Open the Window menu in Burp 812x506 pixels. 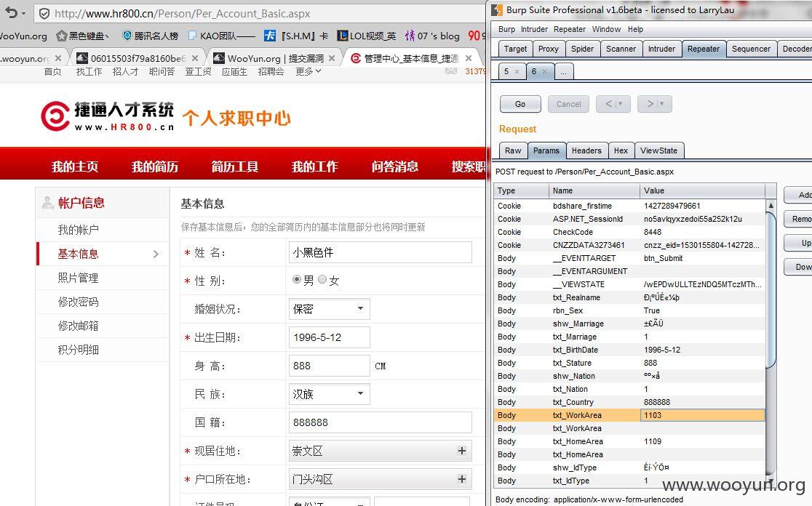[606, 30]
